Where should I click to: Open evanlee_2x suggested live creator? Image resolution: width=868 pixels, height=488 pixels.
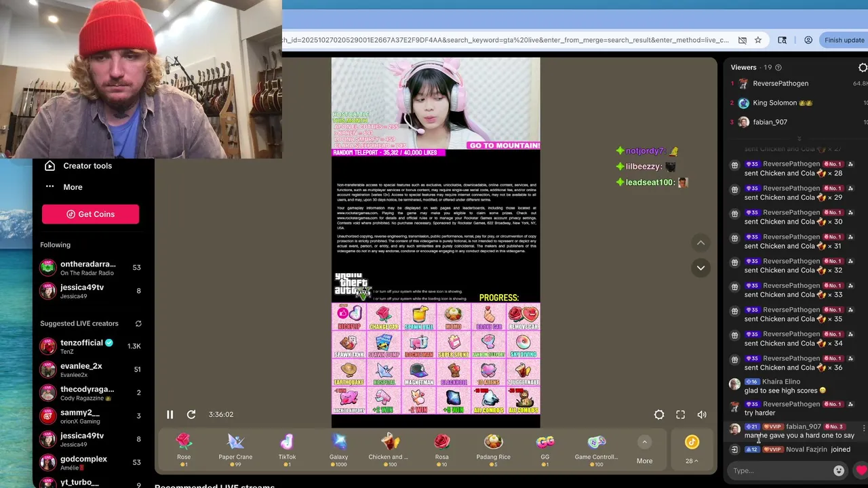coord(90,370)
